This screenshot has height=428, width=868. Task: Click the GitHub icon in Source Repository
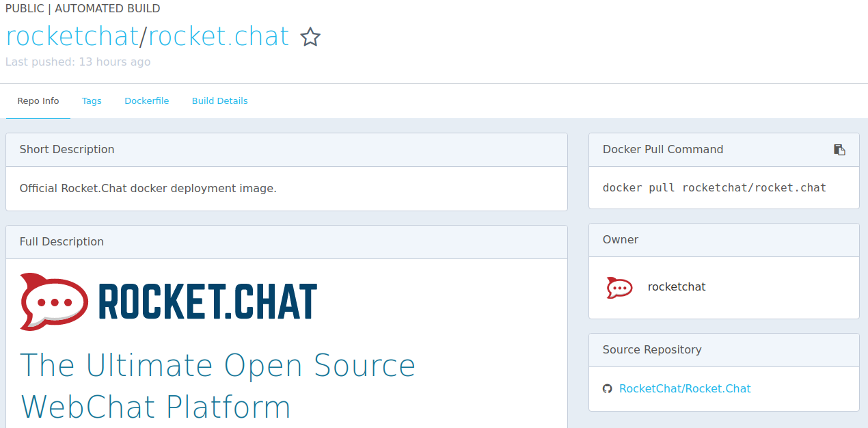607,389
